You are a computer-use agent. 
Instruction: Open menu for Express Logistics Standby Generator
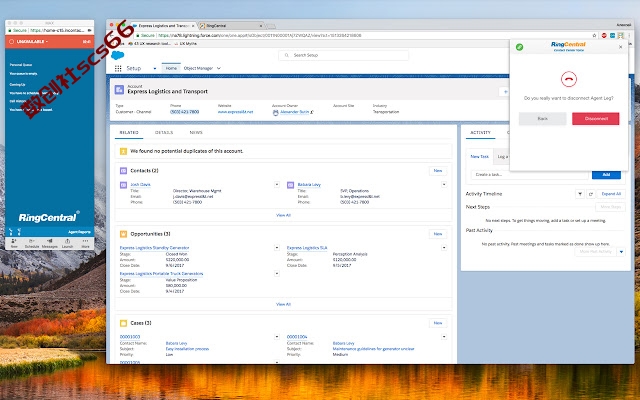(277, 248)
